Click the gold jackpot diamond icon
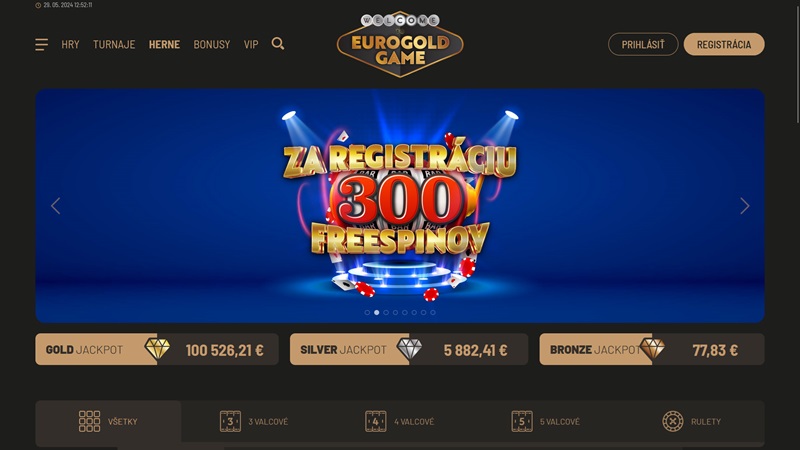This screenshot has width=800, height=450. pos(157,349)
